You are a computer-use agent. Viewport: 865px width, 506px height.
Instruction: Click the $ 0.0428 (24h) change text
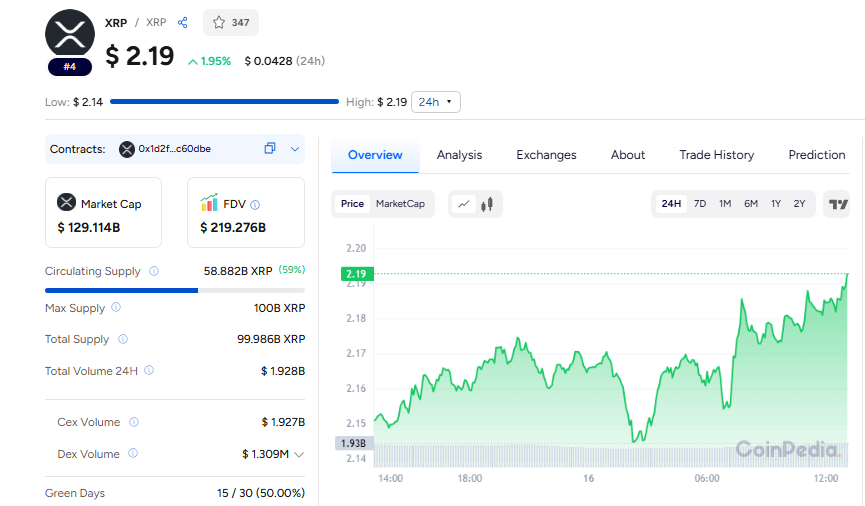[x=285, y=61]
